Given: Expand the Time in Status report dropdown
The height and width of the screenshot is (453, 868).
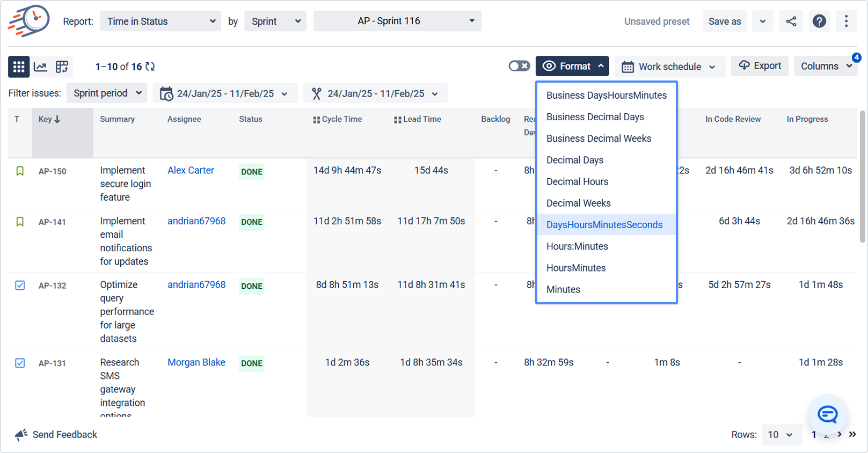Looking at the screenshot, I should coord(160,21).
